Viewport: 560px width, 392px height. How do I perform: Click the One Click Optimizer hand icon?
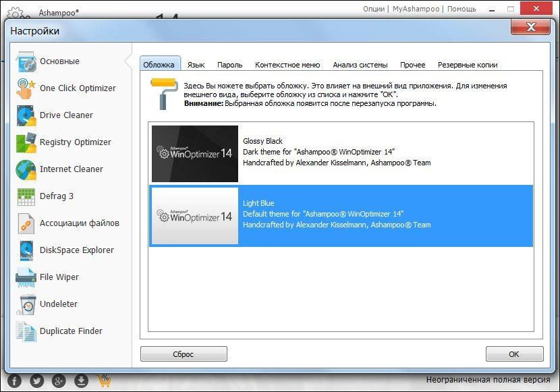[x=26, y=88]
